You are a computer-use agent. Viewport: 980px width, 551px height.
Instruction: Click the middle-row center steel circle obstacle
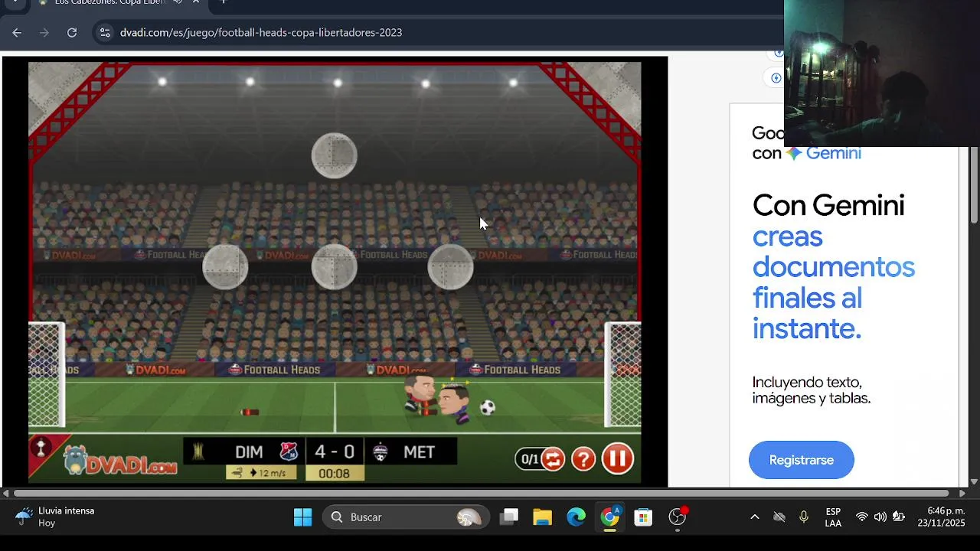click(335, 267)
